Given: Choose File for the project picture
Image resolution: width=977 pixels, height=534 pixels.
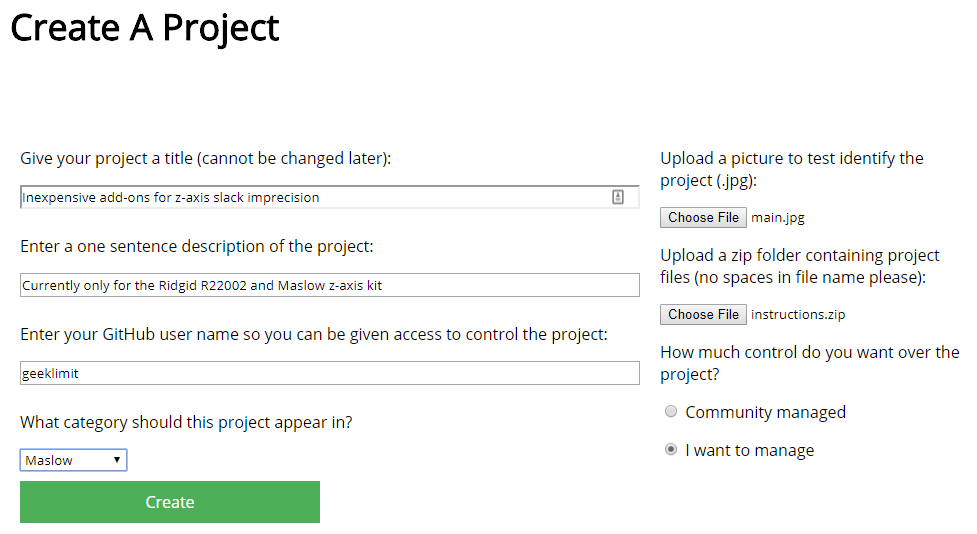Looking at the screenshot, I should [x=703, y=217].
